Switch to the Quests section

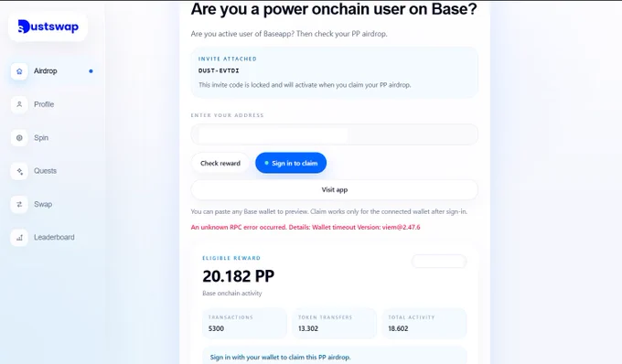[x=45, y=171]
